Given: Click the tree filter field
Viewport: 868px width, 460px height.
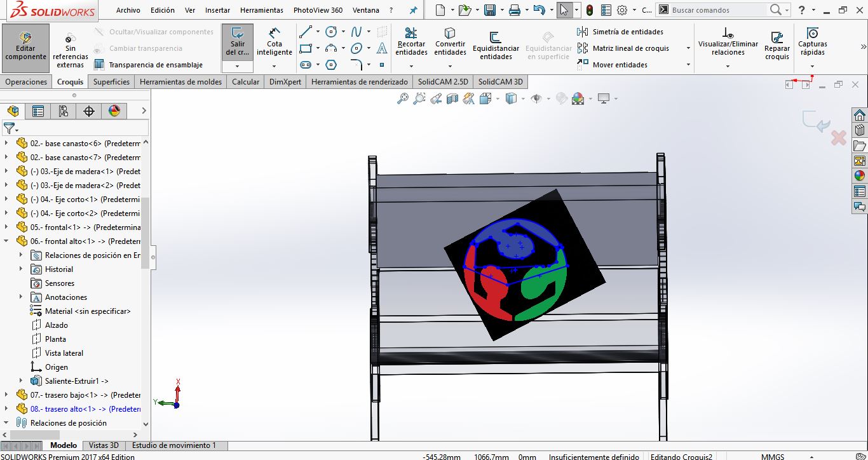Looking at the screenshot, I should tap(76, 128).
